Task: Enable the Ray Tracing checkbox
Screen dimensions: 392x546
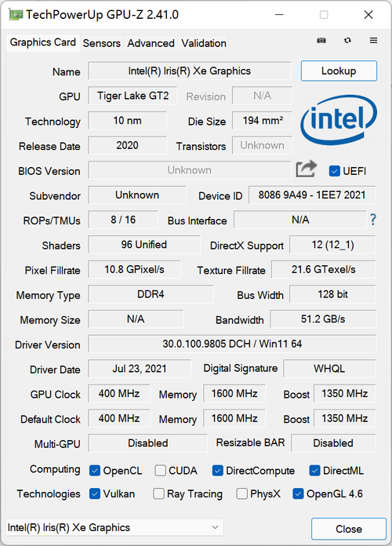Action: click(x=158, y=493)
